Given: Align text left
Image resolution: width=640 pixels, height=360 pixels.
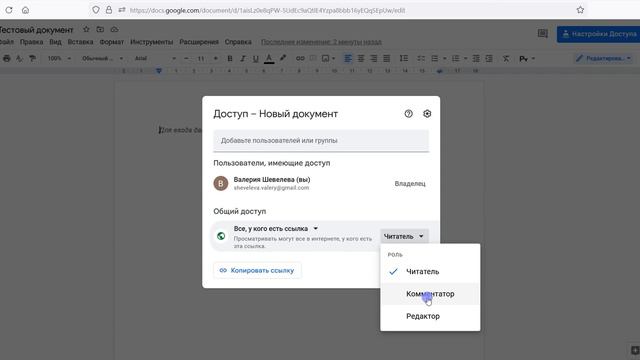Looking at the screenshot, I should click(348, 58).
